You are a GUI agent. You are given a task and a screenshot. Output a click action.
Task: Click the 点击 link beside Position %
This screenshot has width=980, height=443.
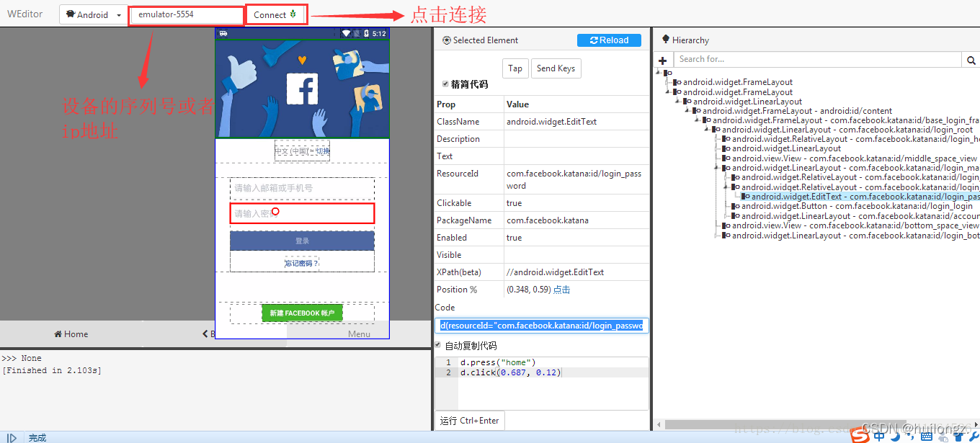coord(561,290)
